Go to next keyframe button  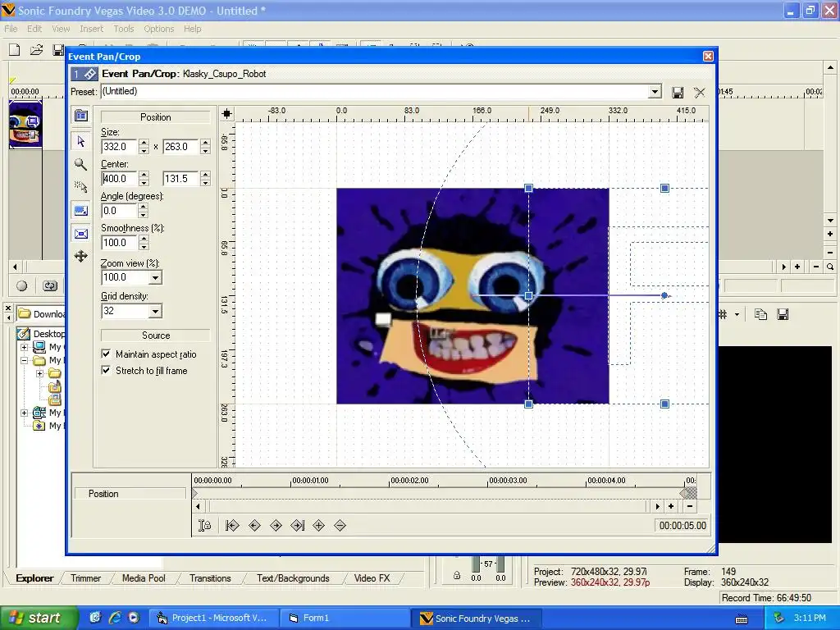coord(276,526)
